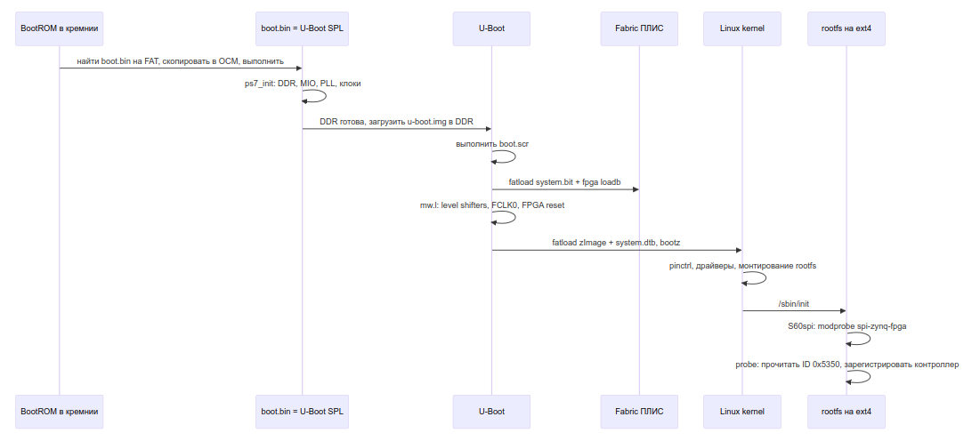Click the message 'fatload zImage + system.dtb, bootz'
Viewport: 980px width, 441px height.
pos(616,243)
